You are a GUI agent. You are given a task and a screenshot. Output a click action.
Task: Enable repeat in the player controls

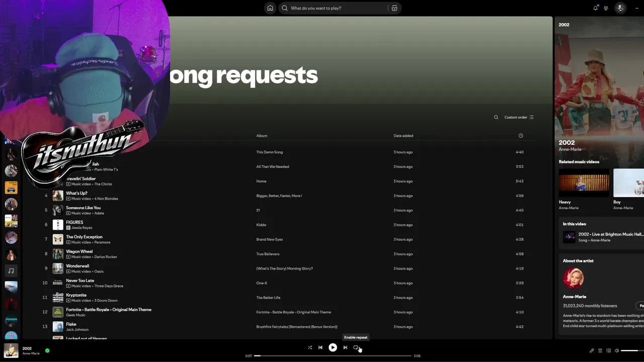coord(356,347)
